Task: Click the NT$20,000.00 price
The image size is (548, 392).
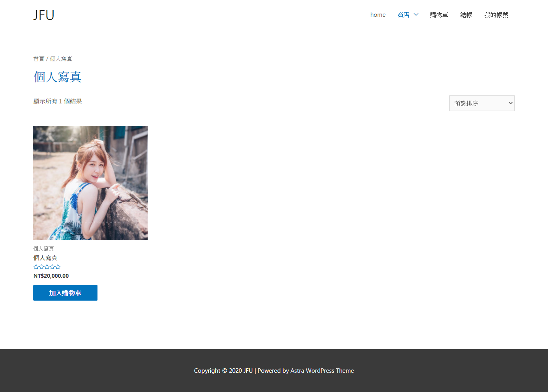Action: pyautogui.click(x=51, y=276)
